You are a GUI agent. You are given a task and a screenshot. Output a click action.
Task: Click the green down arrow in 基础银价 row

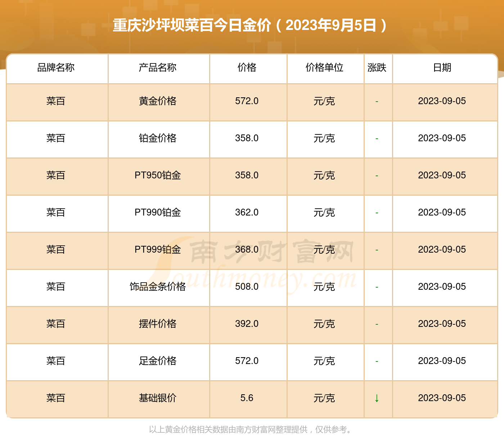pyautogui.click(x=377, y=398)
